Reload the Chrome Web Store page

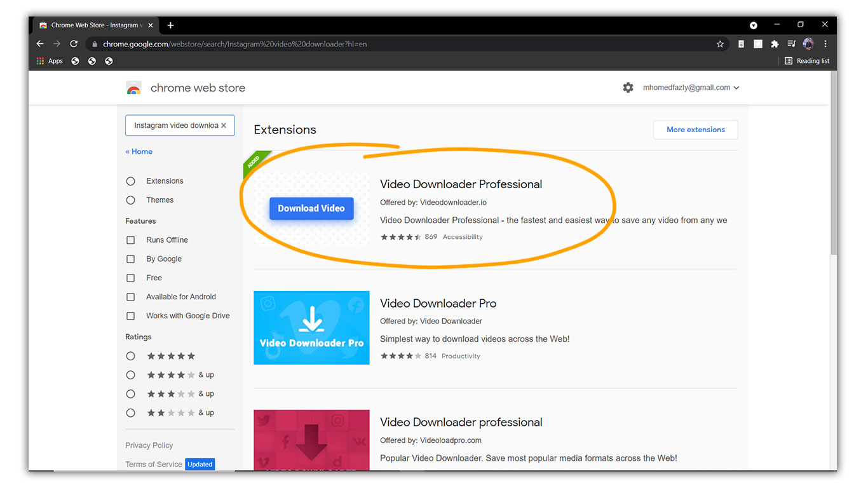(74, 44)
